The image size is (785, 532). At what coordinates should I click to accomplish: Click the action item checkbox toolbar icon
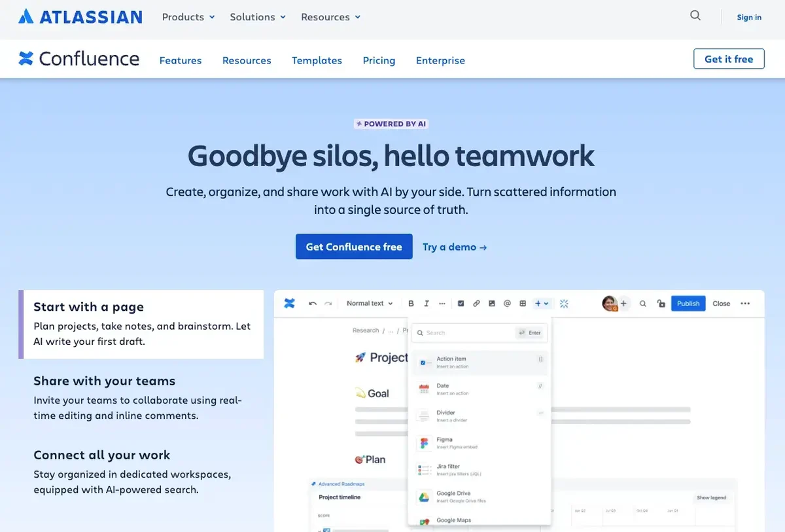pyautogui.click(x=461, y=304)
